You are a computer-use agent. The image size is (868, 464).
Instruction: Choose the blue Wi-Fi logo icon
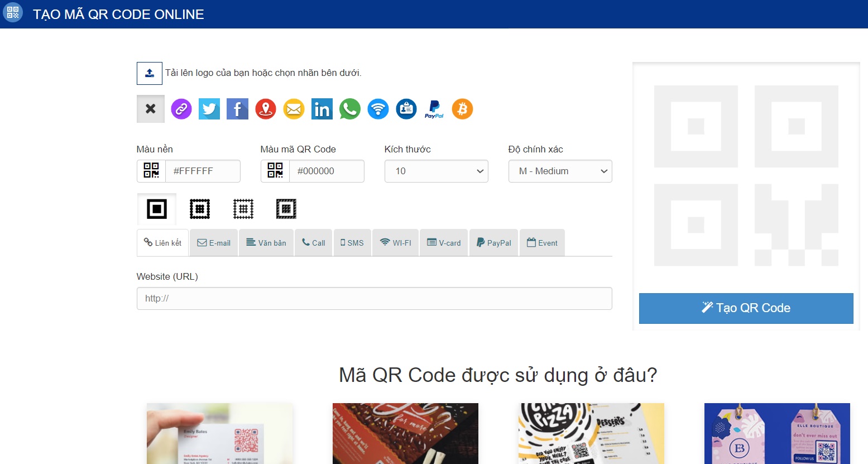[x=378, y=109]
